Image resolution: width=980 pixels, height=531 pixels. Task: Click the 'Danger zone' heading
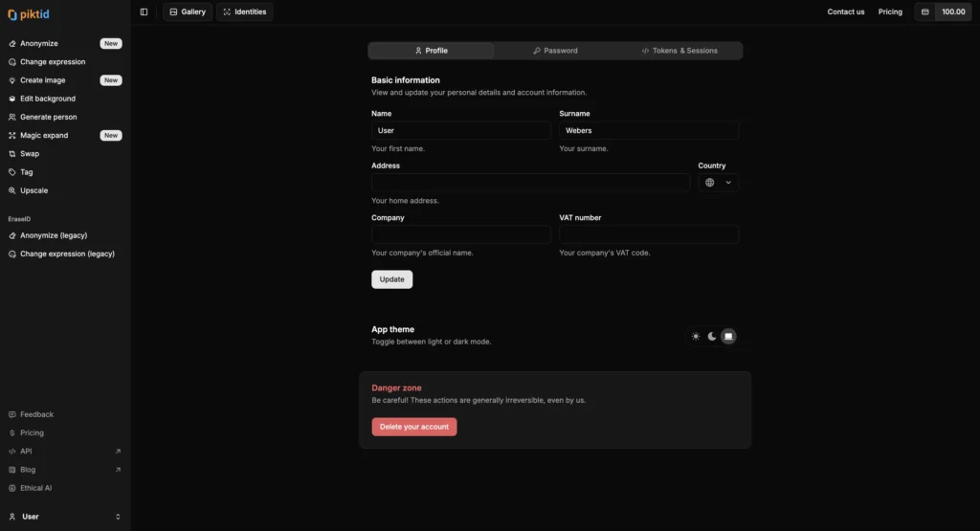pos(396,387)
